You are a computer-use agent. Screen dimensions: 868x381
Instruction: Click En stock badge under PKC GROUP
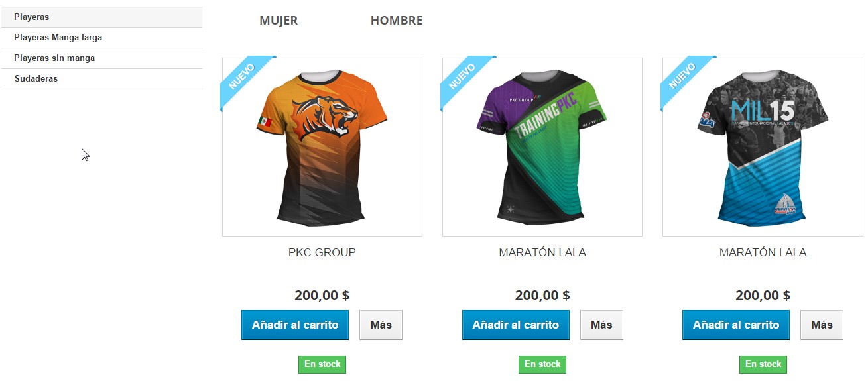coord(322,364)
